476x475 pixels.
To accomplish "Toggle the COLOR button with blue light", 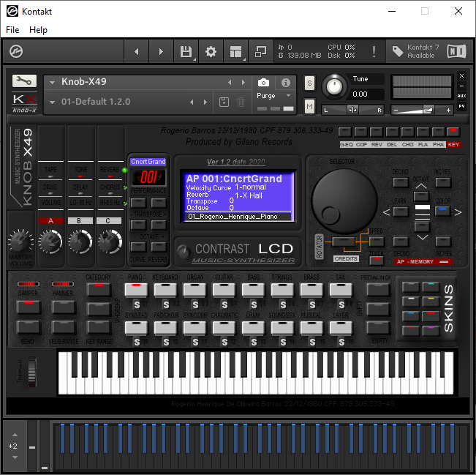I will click(442, 211).
